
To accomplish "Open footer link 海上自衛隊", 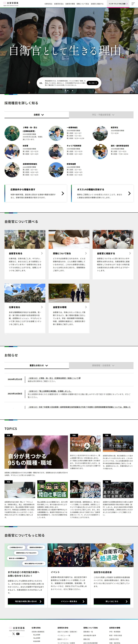I will click(x=37, y=638).
